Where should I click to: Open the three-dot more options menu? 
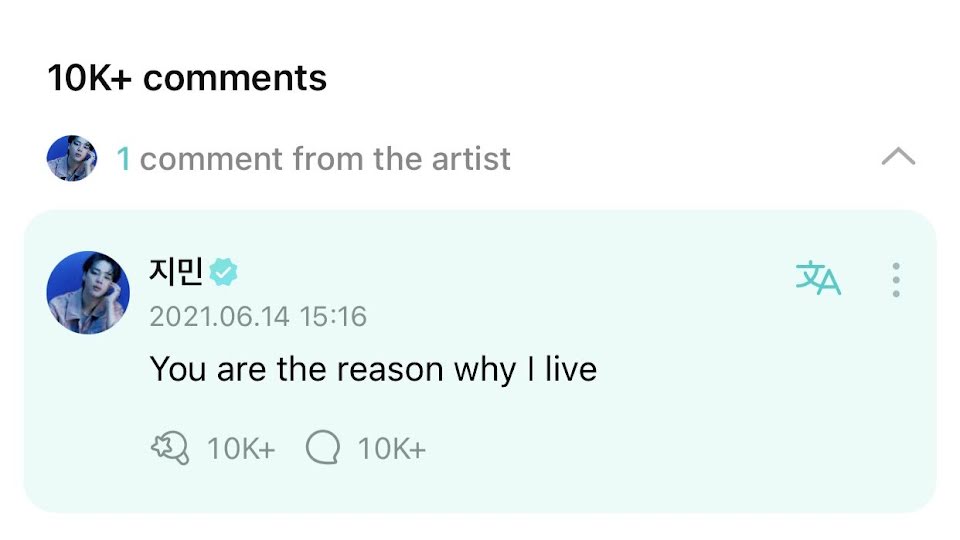point(896,280)
